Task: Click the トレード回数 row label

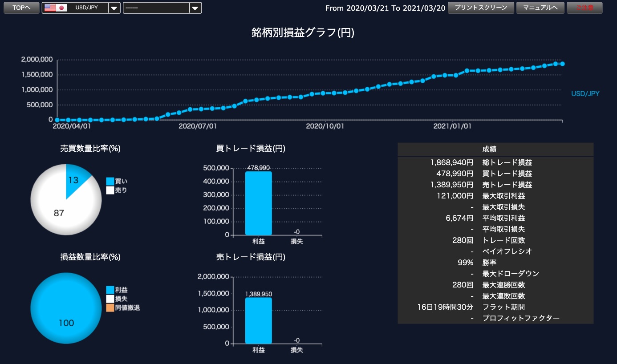Action: tap(503, 240)
